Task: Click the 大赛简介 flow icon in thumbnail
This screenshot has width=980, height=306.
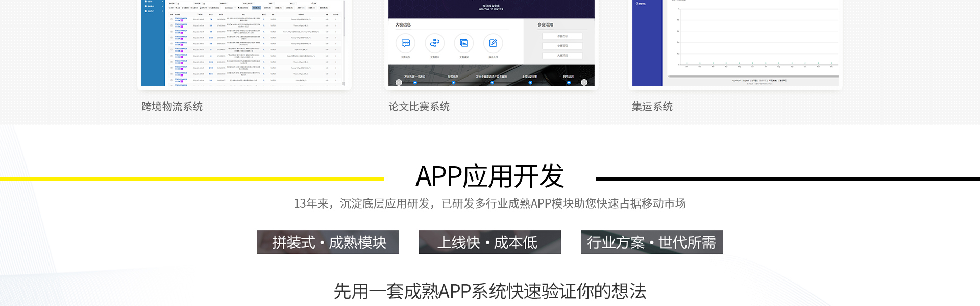Action: tap(435, 43)
